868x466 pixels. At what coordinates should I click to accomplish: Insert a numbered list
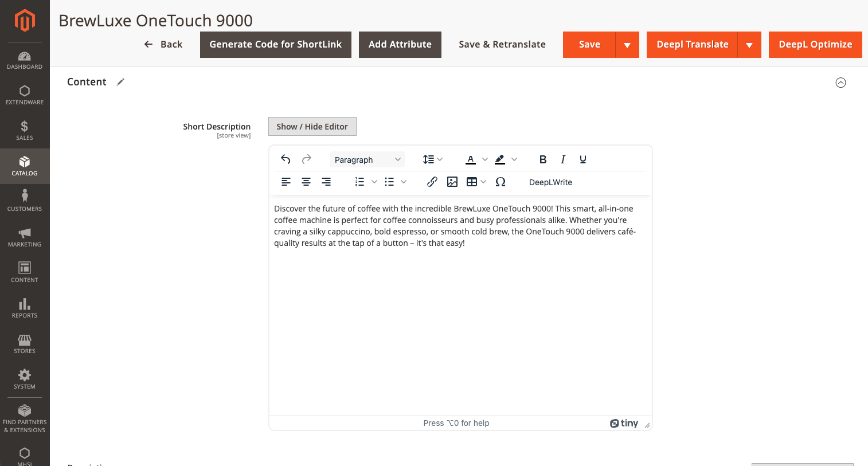click(359, 182)
